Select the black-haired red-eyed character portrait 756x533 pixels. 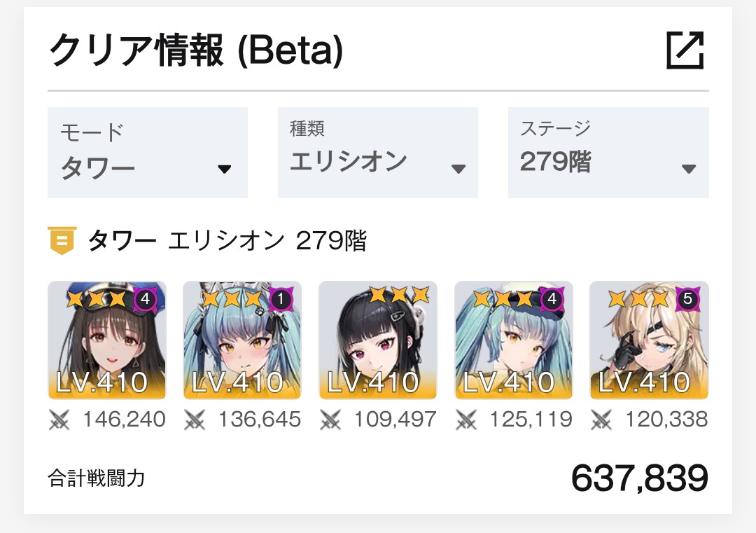378,340
